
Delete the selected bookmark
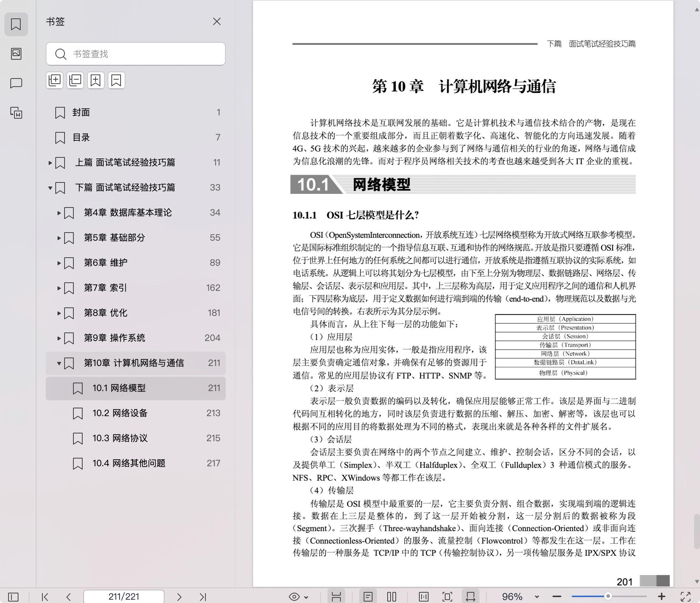click(117, 80)
